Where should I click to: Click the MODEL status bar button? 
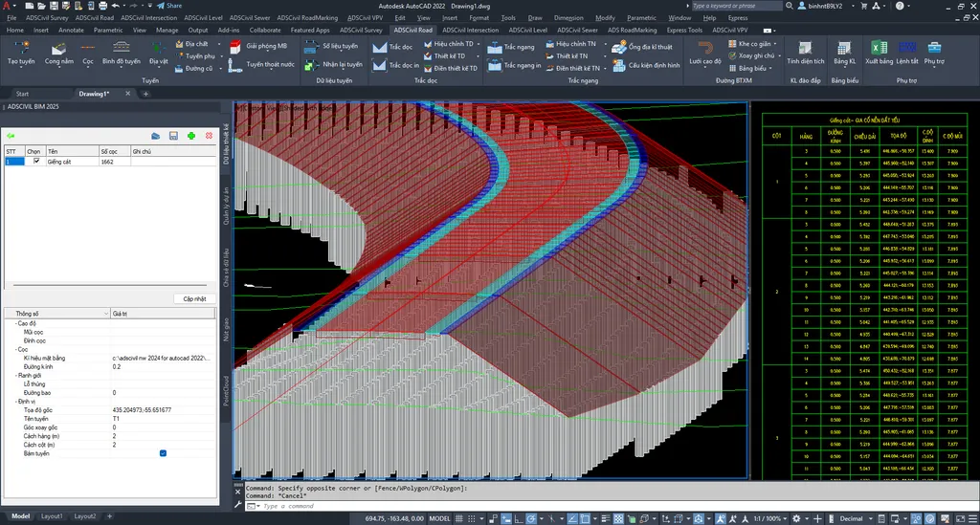(x=439, y=518)
